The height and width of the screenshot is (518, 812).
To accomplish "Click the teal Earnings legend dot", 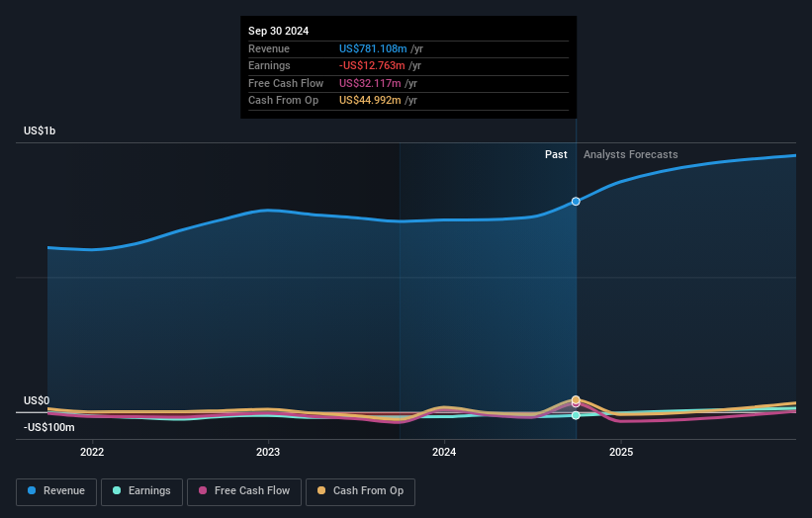I will (x=117, y=490).
